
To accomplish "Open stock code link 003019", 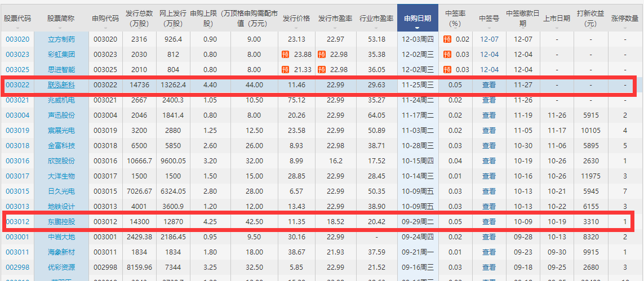I will 17,131.
